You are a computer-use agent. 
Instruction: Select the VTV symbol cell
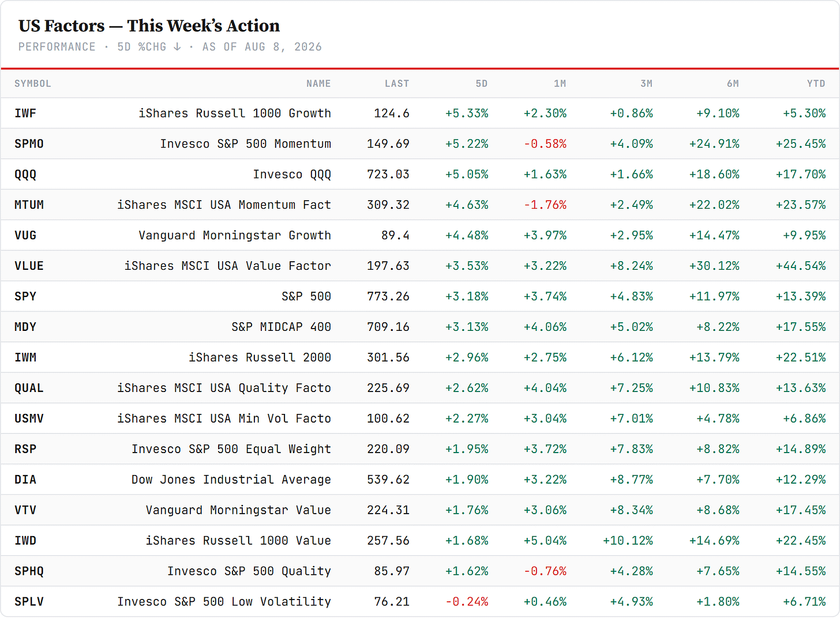point(25,510)
